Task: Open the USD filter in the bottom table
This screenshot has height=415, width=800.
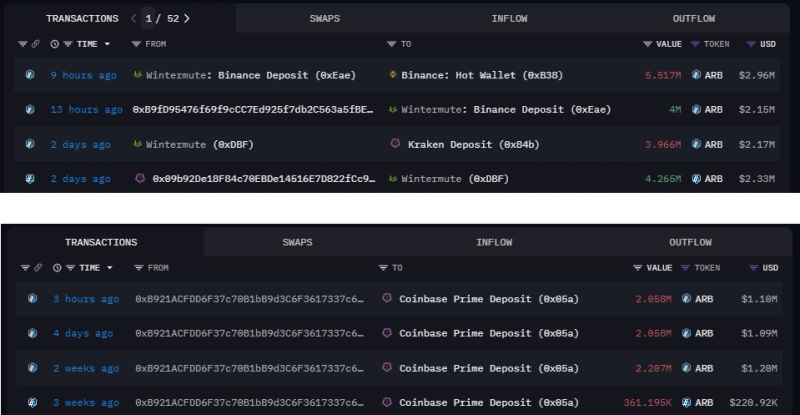Action: click(x=756, y=268)
